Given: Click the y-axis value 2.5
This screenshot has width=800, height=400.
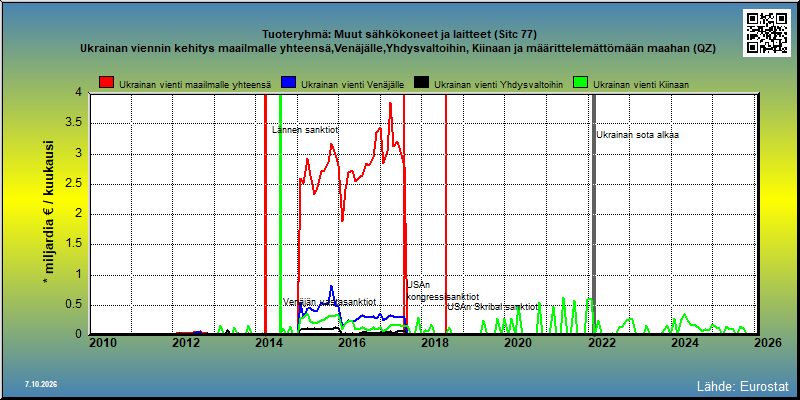Looking at the screenshot, I should click(x=72, y=184).
